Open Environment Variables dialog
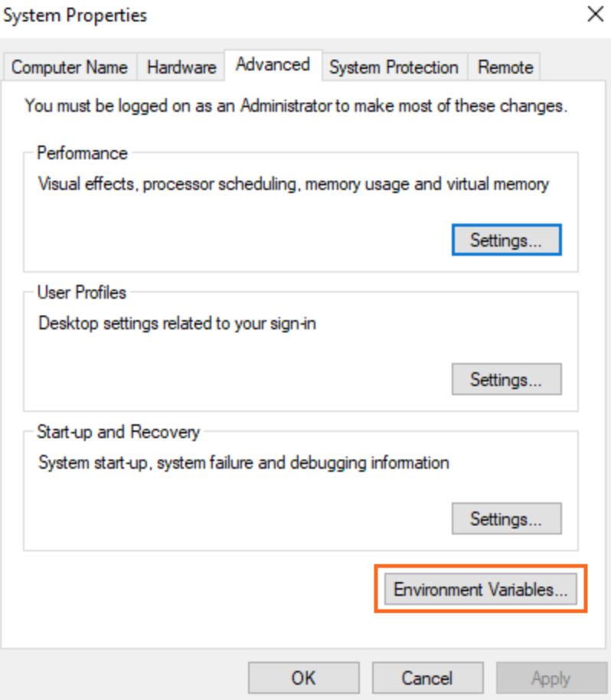The image size is (611, 700). [x=481, y=589]
